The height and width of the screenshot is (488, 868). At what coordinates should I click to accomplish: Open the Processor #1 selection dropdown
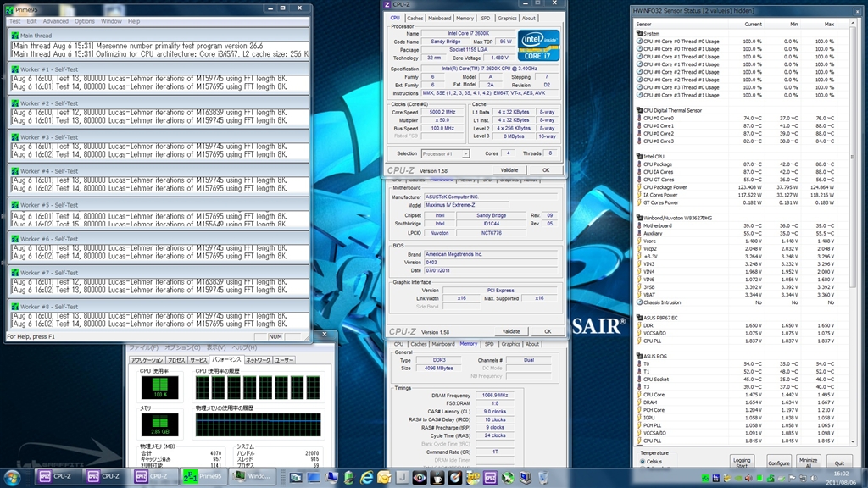pos(447,153)
